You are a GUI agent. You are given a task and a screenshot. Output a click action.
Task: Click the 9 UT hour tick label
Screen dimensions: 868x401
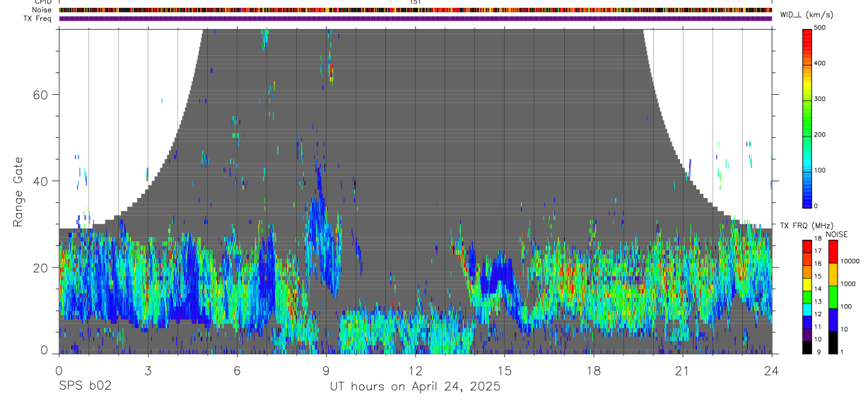(x=326, y=371)
